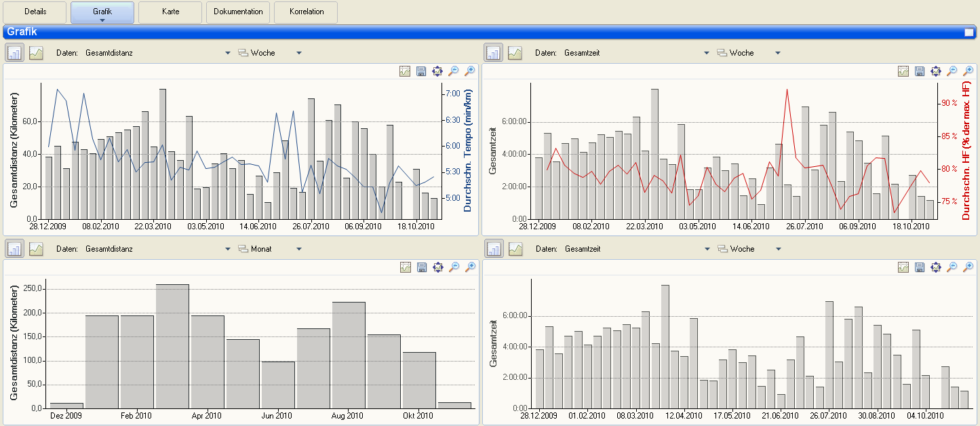Save the bars-only Gesamtzeit chart via disk icon
This screenshot has height=426, width=980.
click(920, 267)
